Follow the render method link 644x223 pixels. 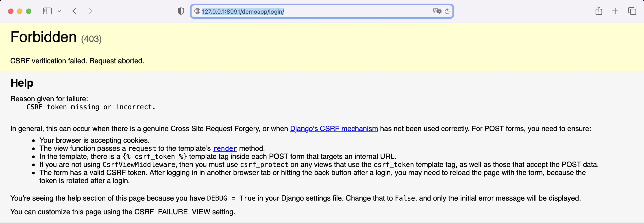pyautogui.click(x=225, y=149)
